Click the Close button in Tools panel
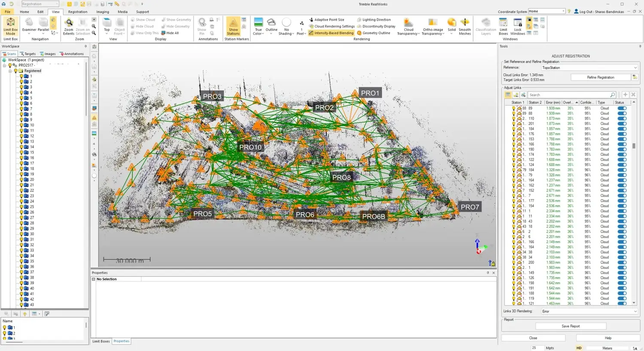Image resolution: width=644 pixels, height=351 pixels. pos(533,338)
